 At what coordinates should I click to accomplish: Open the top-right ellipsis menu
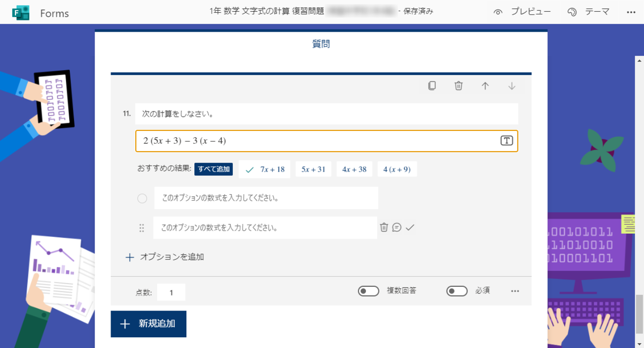(x=631, y=13)
